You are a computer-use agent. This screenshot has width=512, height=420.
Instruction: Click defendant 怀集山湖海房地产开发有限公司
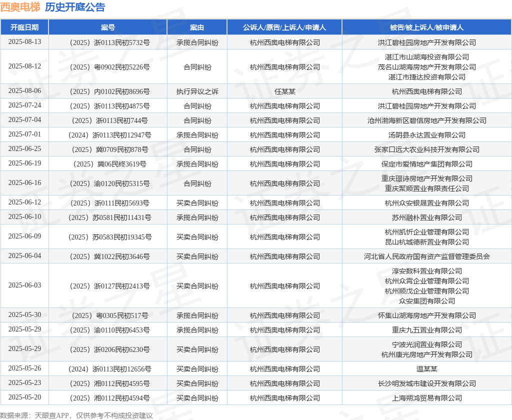click(427, 315)
